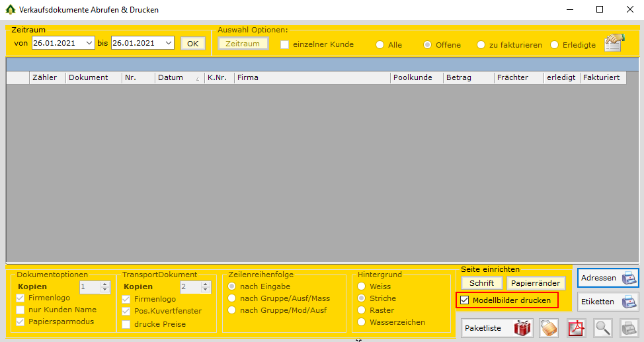
Task: Decrease Dokumentoptionen Kopien spinner
Action: 105,289
